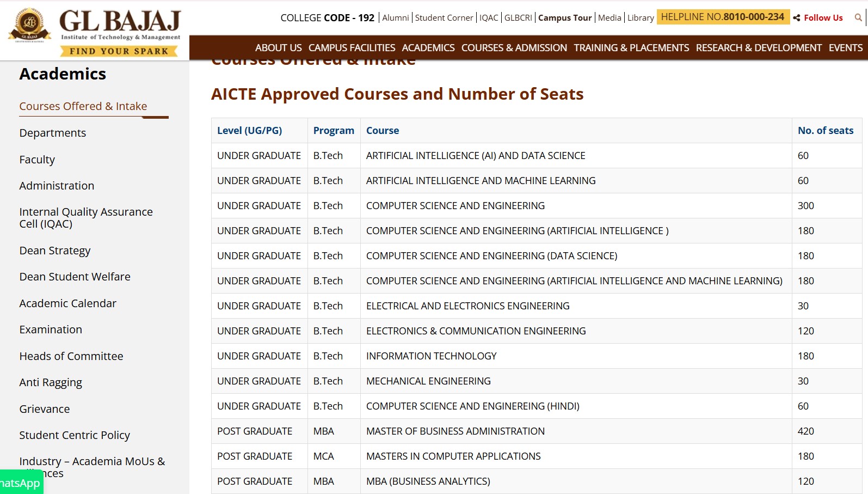Image resolution: width=868 pixels, height=494 pixels.
Task: Open the Campus Tour link
Action: tap(565, 18)
